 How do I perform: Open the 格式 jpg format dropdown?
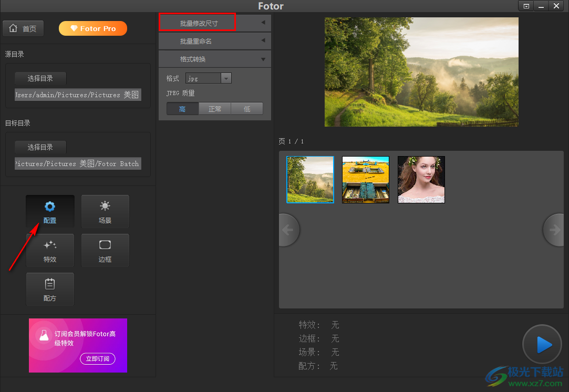(x=208, y=78)
